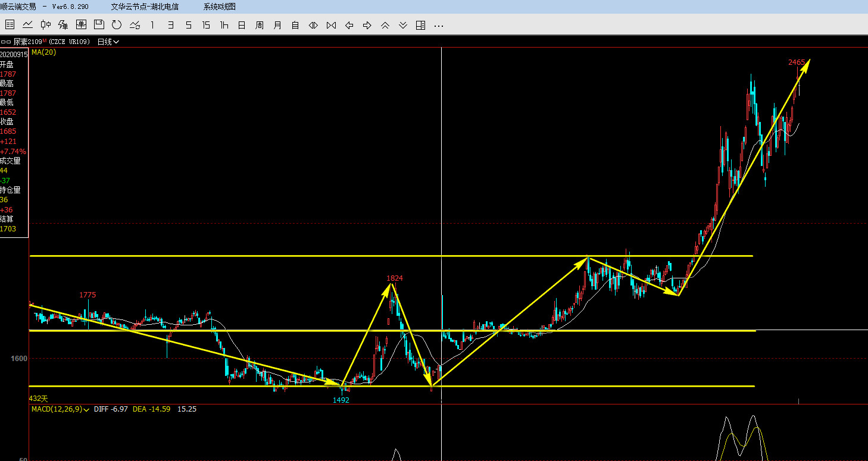Toggle the side panel layout icon

(x=421, y=25)
